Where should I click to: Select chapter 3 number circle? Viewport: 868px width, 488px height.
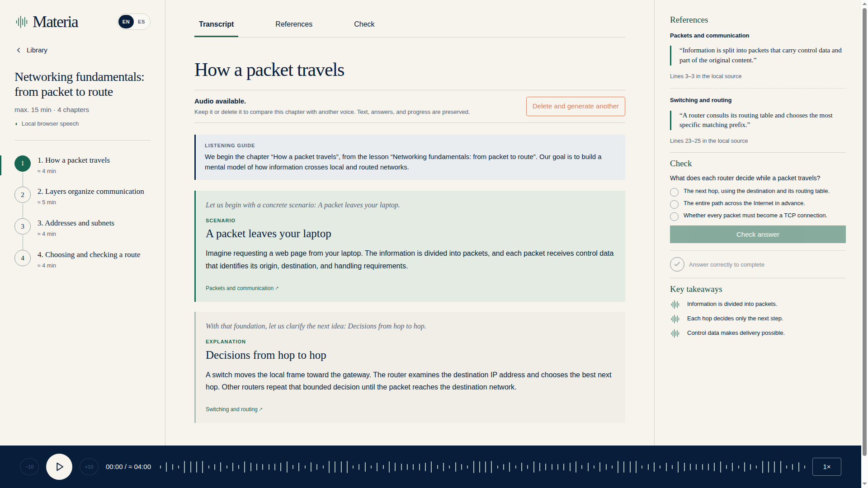[x=23, y=226]
